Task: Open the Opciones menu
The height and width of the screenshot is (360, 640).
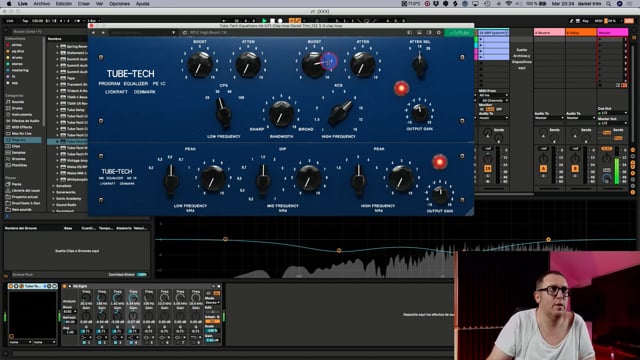Action: click(119, 4)
